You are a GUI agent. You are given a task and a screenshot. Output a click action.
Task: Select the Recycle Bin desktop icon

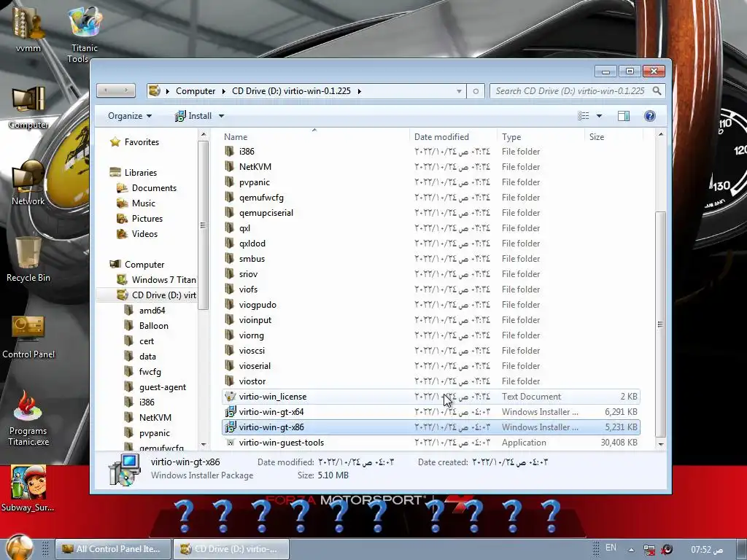(28, 260)
